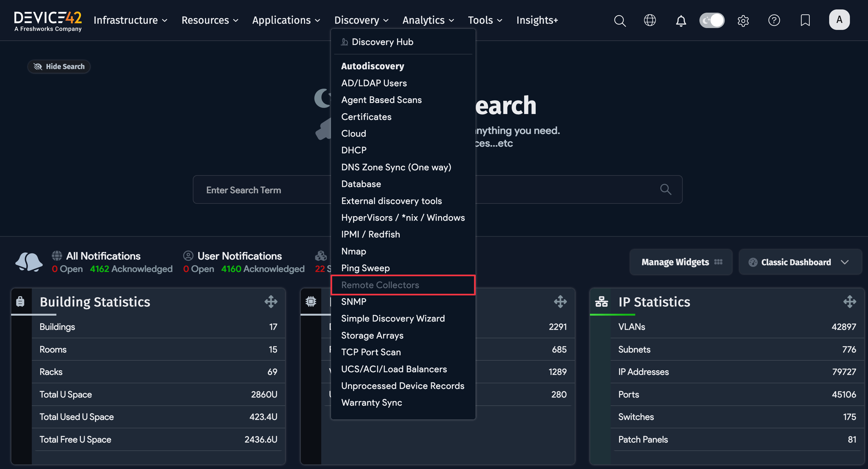Click the IP Statistics network icon

(x=601, y=302)
